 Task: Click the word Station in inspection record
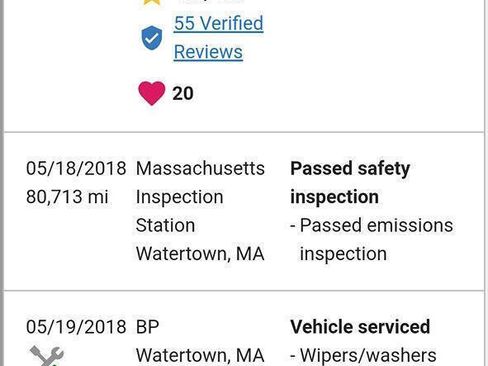click(x=165, y=225)
